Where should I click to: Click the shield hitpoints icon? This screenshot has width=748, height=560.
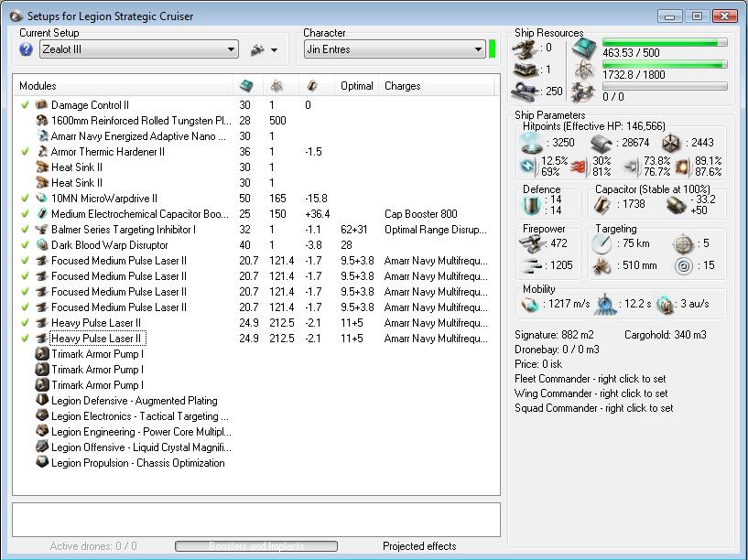[530, 144]
